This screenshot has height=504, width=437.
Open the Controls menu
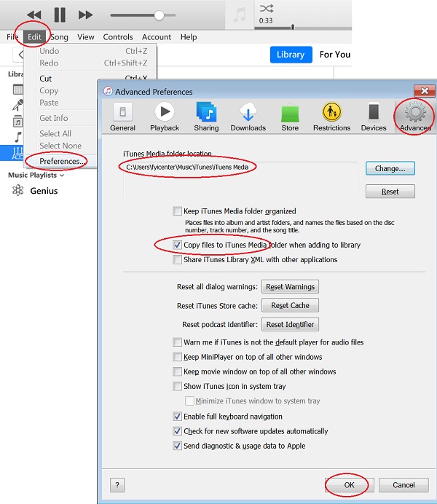click(x=118, y=37)
